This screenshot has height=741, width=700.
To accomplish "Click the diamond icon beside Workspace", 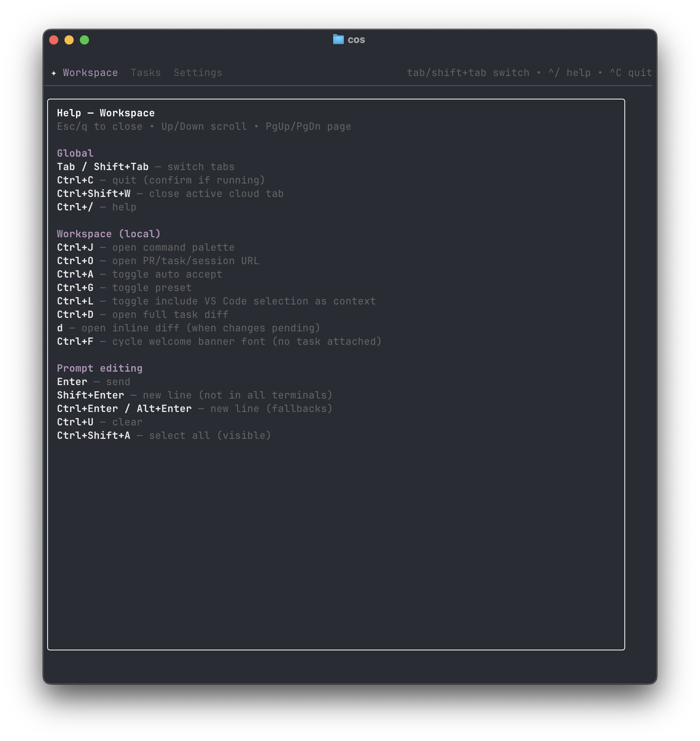I will (x=54, y=73).
